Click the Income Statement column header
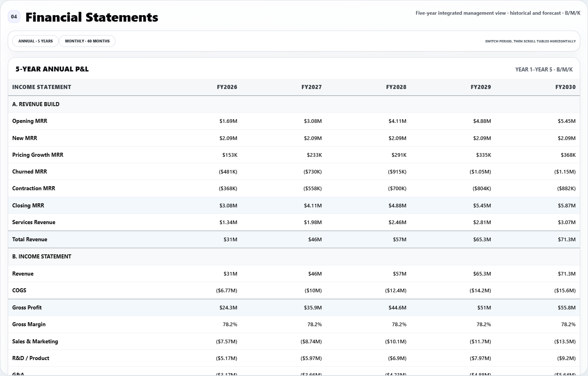 click(x=42, y=87)
